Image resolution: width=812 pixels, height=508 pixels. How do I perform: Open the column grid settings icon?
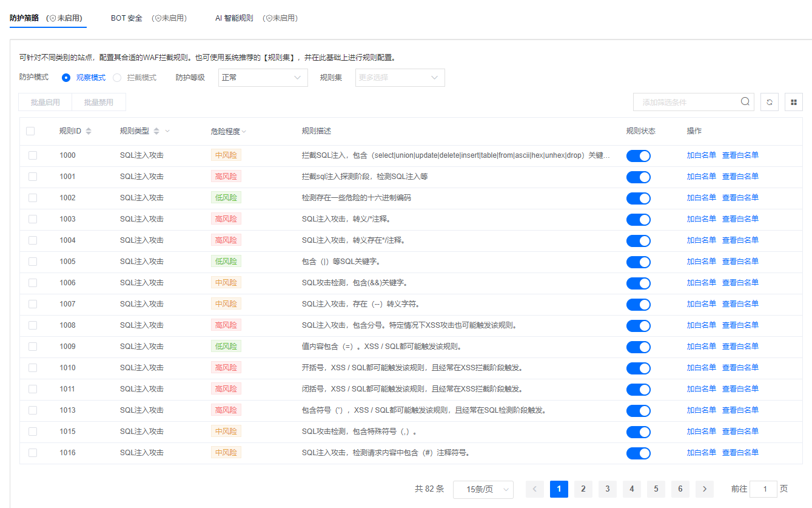(x=794, y=102)
